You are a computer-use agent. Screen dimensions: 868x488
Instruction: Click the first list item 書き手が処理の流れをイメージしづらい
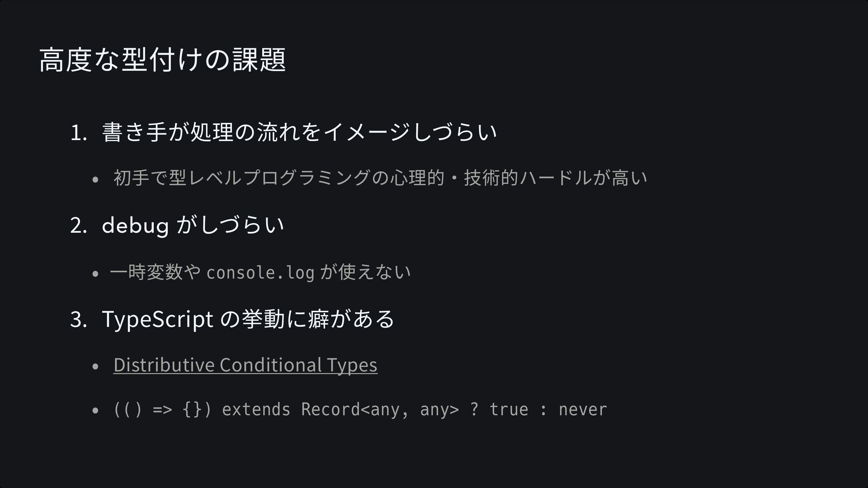click(299, 132)
